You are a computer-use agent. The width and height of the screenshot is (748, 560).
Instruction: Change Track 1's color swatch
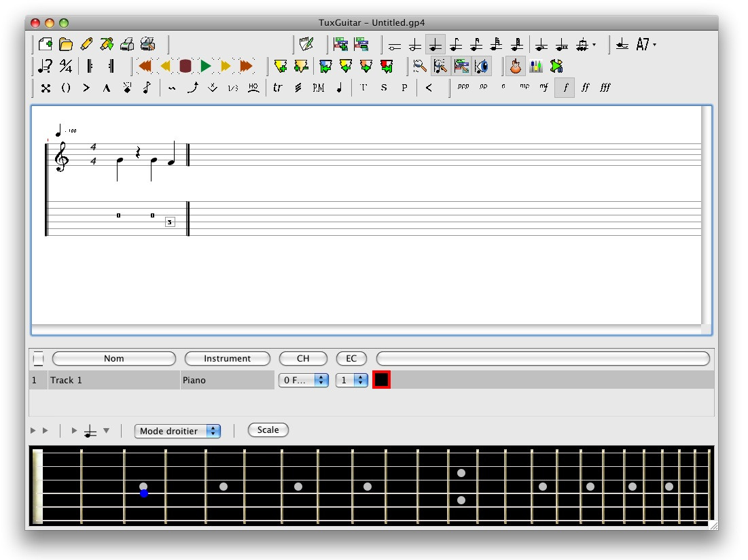tap(381, 380)
